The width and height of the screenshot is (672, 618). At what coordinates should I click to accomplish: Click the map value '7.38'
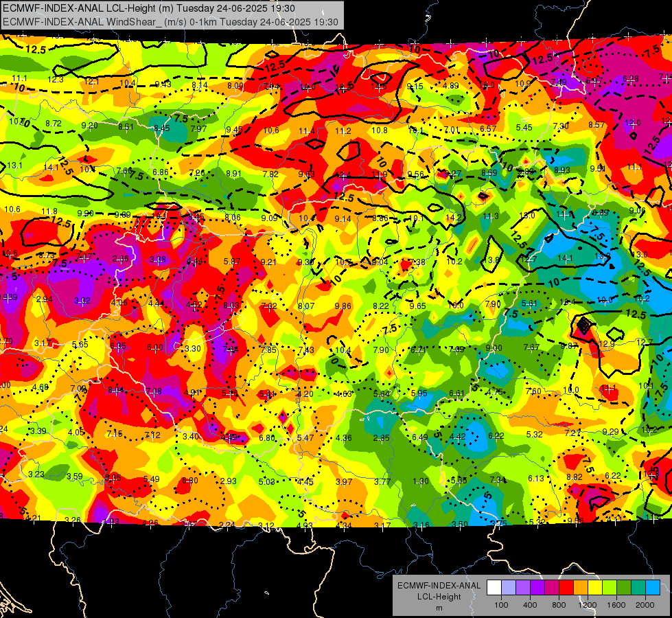[417, 262]
